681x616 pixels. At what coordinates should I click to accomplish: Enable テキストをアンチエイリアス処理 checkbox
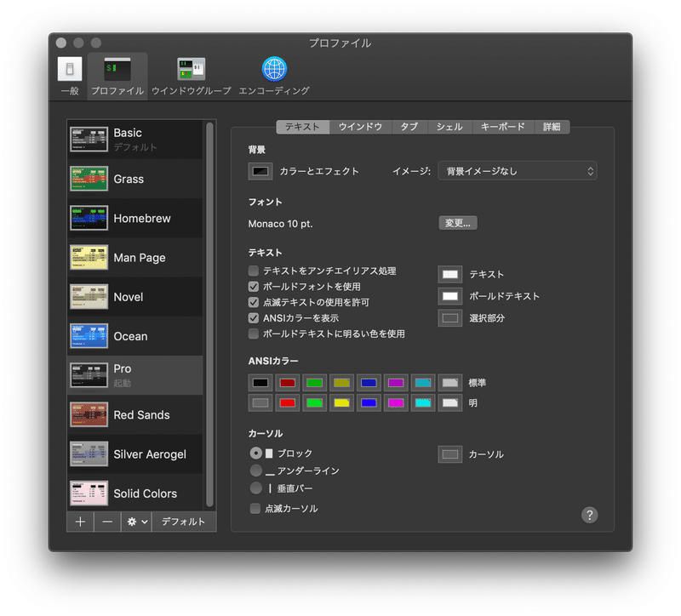click(x=253, y=270)
